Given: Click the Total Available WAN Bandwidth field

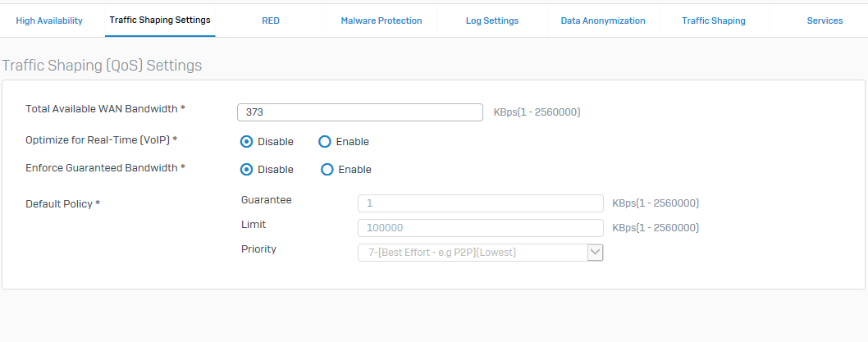Looking at the screenshot, I should pos(360,112).
